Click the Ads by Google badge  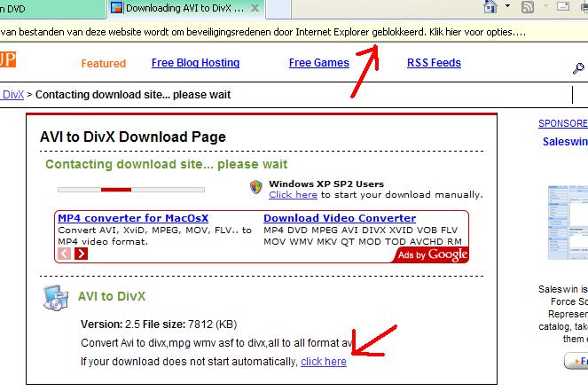coord(431,255)
